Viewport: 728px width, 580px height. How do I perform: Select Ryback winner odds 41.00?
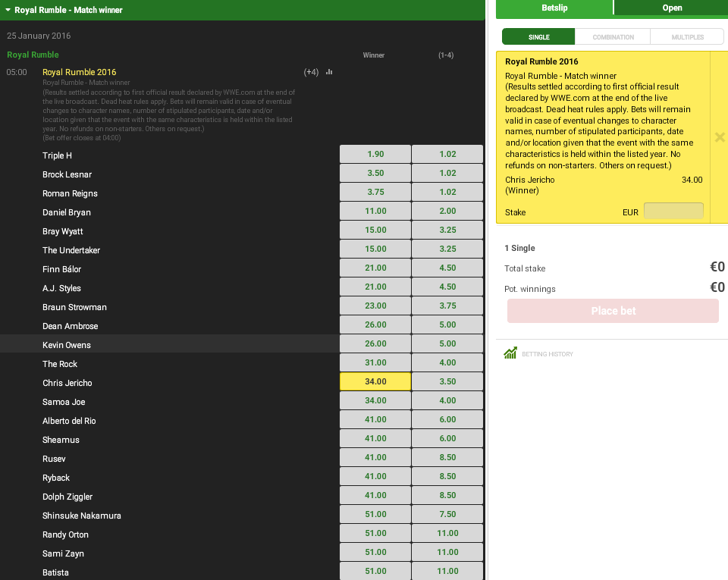(375, 477)
